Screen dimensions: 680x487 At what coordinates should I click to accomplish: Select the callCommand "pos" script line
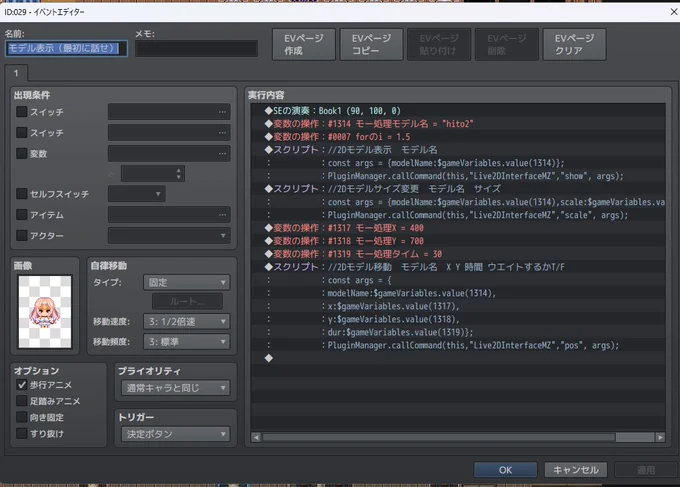point(458,345)
